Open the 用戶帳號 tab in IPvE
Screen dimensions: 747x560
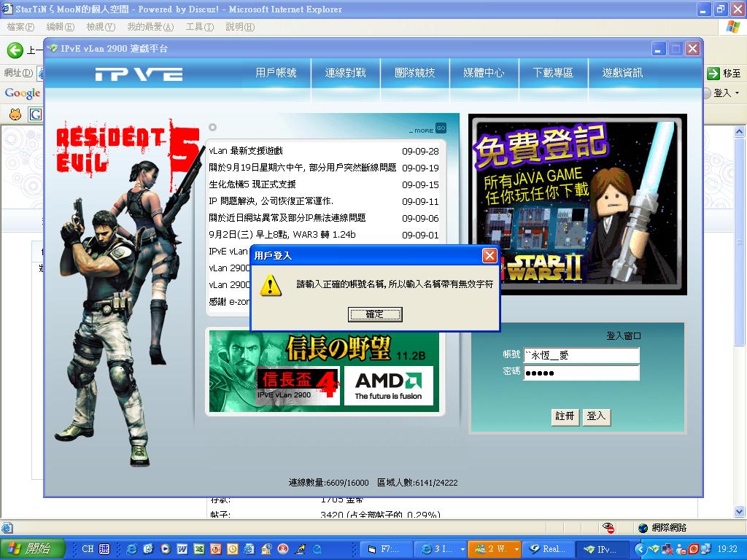pyautogui.click(x=276, y=73)
